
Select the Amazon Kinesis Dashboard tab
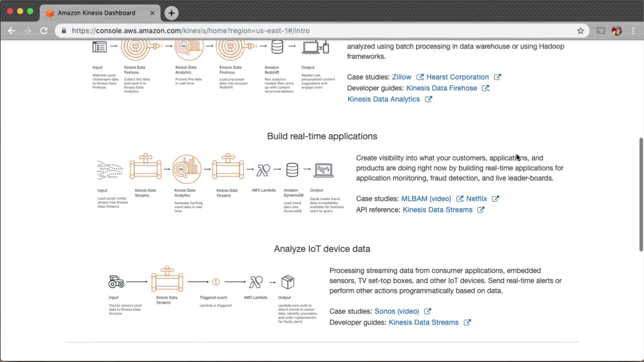[x=96, y=13]
